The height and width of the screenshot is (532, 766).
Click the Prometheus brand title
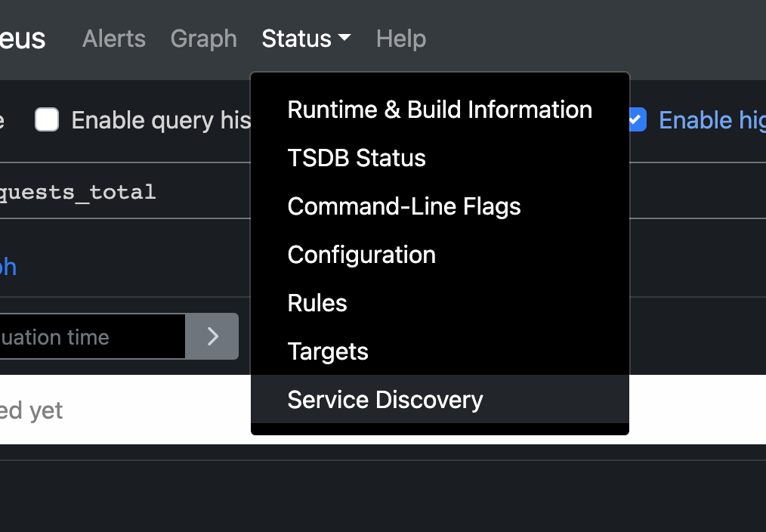(23, 39)
